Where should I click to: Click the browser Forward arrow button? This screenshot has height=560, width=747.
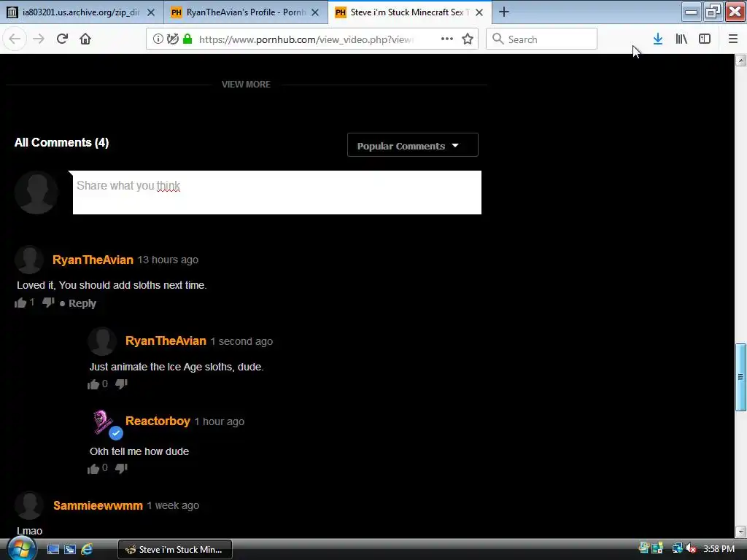[39, 39]
